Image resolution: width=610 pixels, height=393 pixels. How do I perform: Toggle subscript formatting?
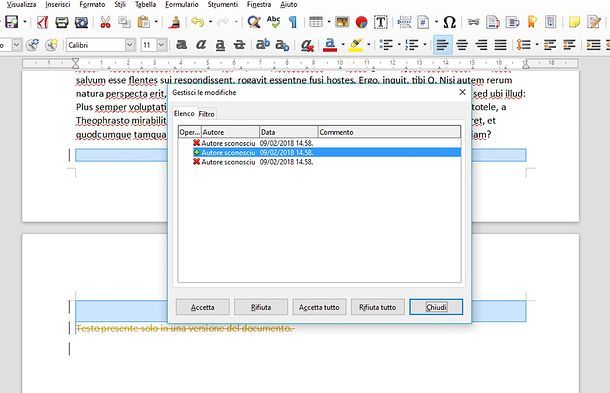point(282,46)
